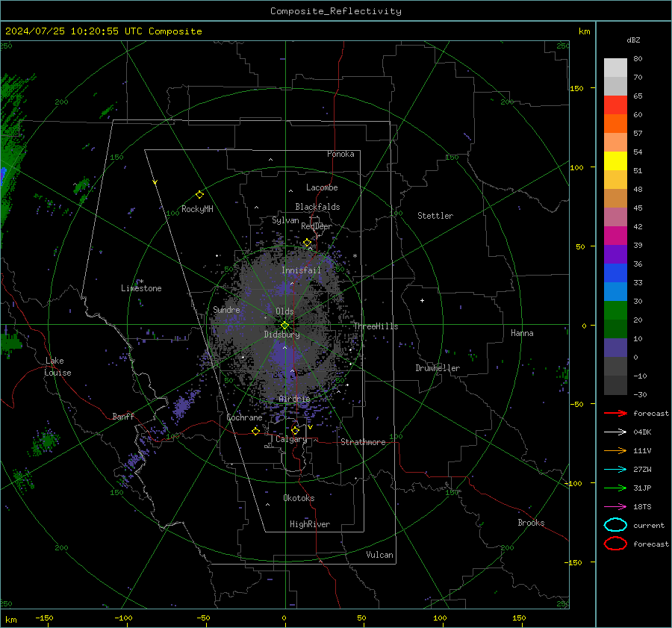This screenshot has height=628, width=672.
Task: Click the Cochrane city label
Action: pos(244,417)
